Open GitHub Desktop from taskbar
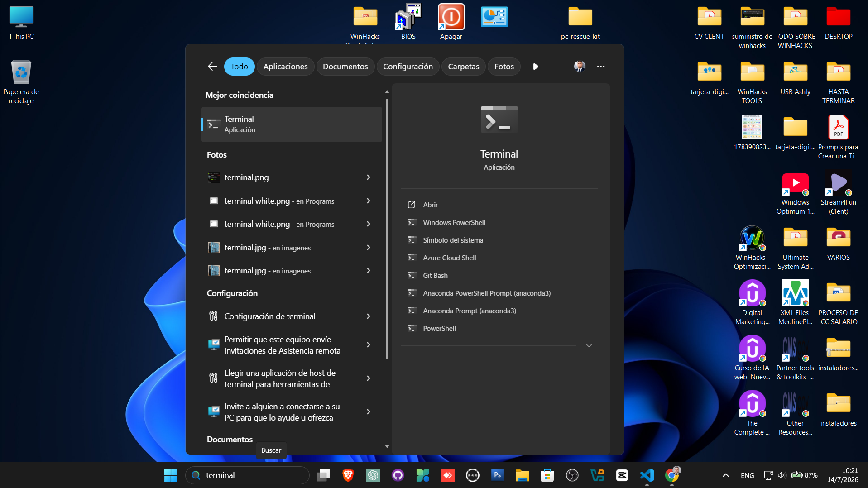 (398, 475)
